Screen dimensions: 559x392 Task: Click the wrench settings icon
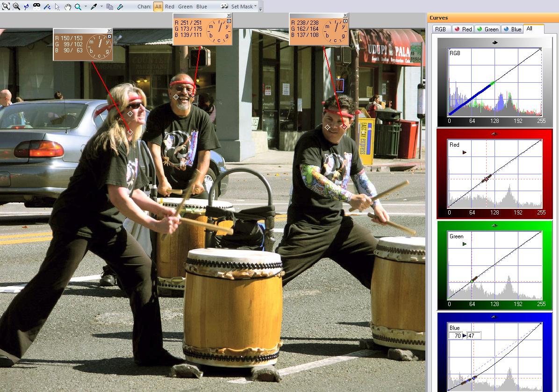(120, 7)
